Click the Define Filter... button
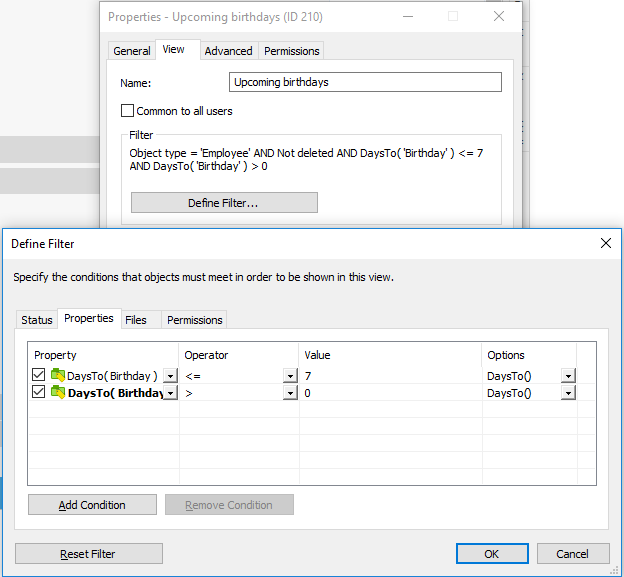This screenshot has width=624, height=577. coord(224,203)
